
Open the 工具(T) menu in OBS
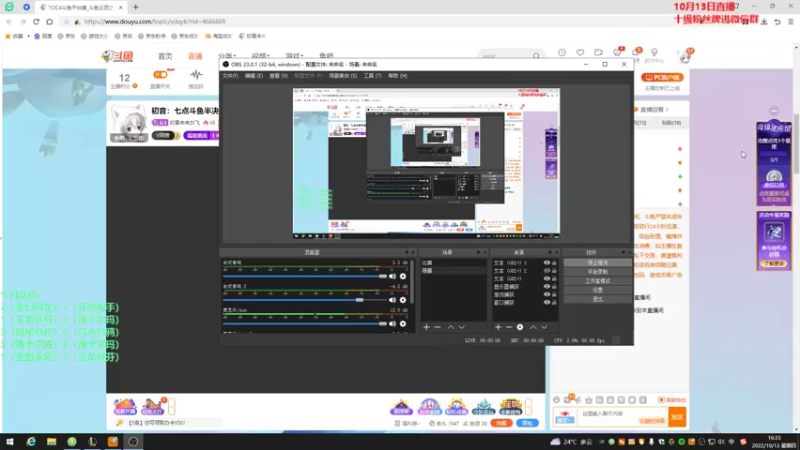click(x=372, y=76)
